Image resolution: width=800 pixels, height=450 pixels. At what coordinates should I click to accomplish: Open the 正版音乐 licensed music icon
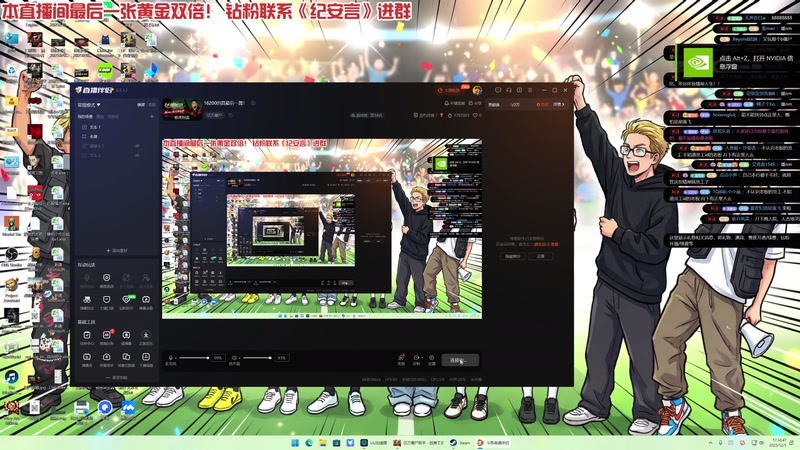(x=146, y=337)
